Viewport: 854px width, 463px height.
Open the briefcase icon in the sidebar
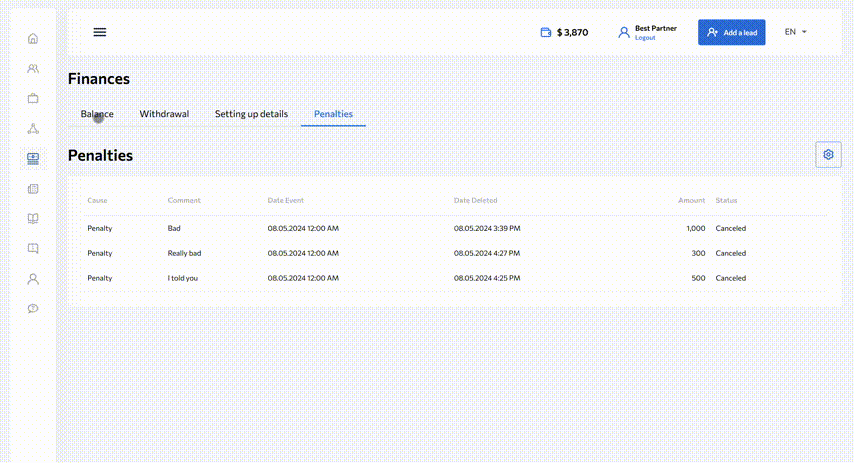[33, 99]
